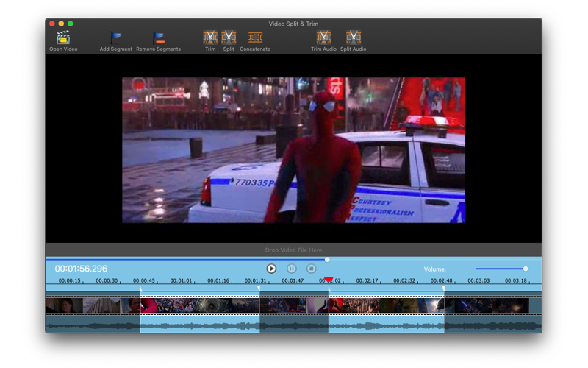The width and height of the screenshot is (588, 368).
Task: Click the playback progress bar knob
Action: click(x=327, y=260)
